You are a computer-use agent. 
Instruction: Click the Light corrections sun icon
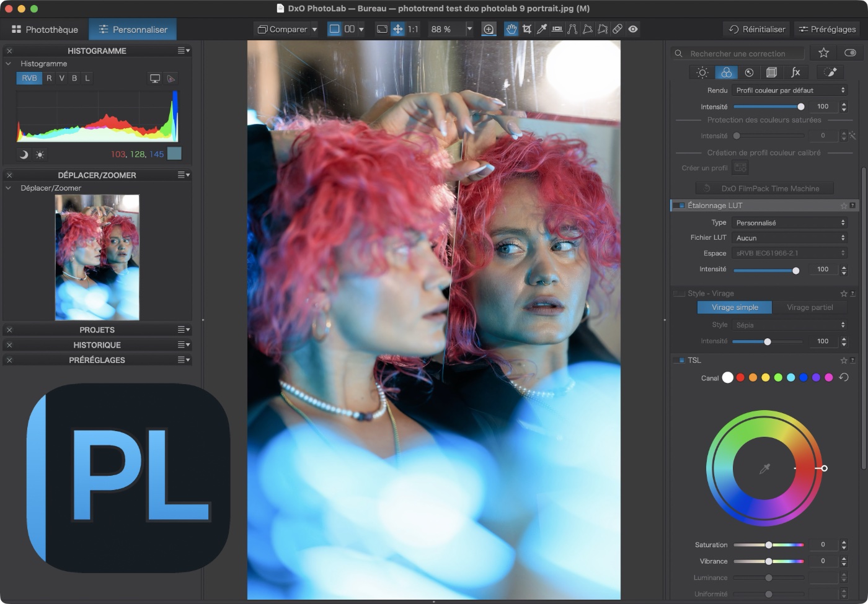pos(702,72)
